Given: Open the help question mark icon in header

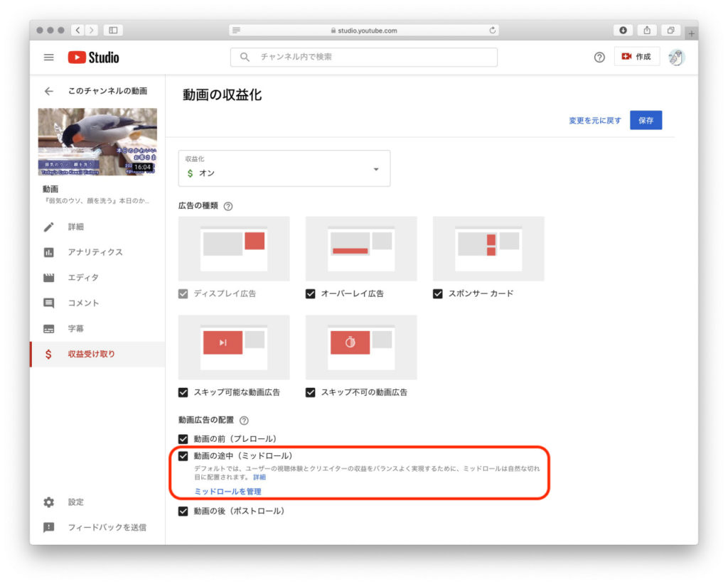Looking at the screenshot, I should point(599,58).
